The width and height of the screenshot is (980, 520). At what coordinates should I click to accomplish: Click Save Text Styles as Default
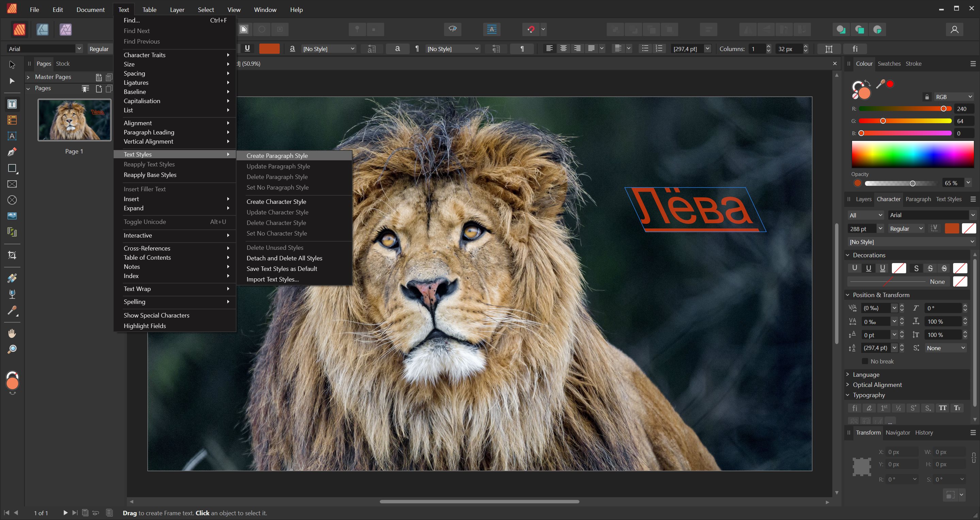[x=281, y=269]
